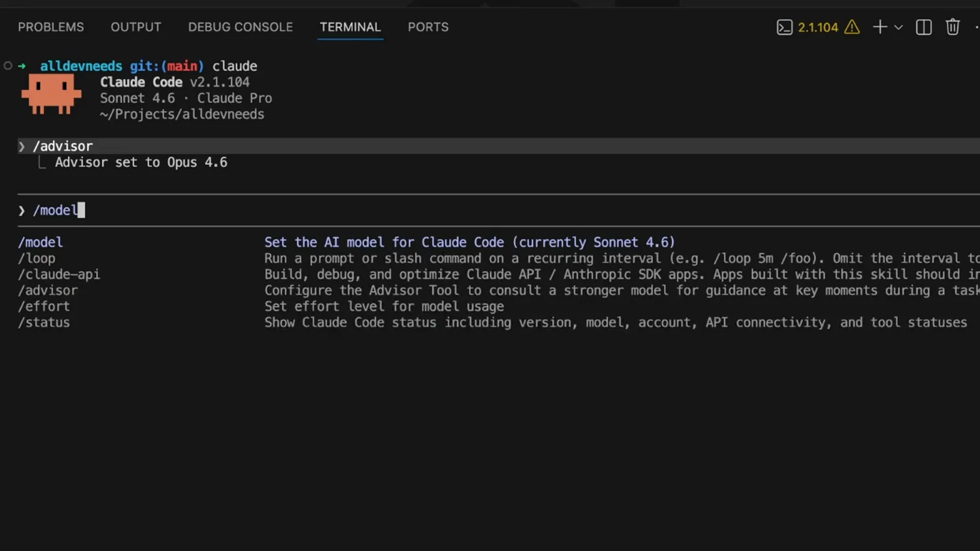Click the 'Set the AI model' description
The height and width of the screenshot is (551, 980).
469,242
